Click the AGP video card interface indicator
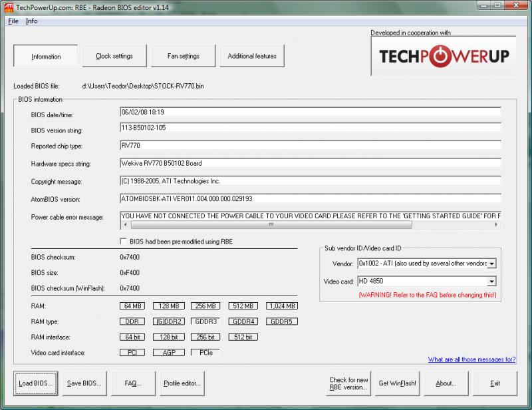This screenshot has height=410, width=532. click(x=169, y=353)
